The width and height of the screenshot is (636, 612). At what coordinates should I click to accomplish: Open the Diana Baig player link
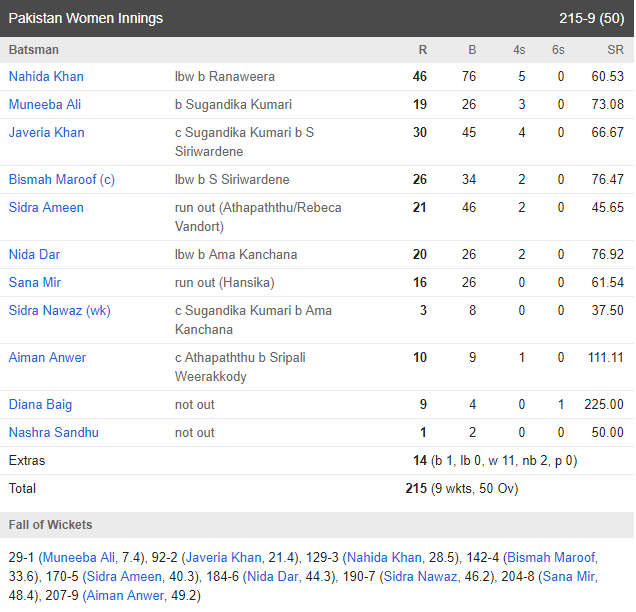click(40, 405)
